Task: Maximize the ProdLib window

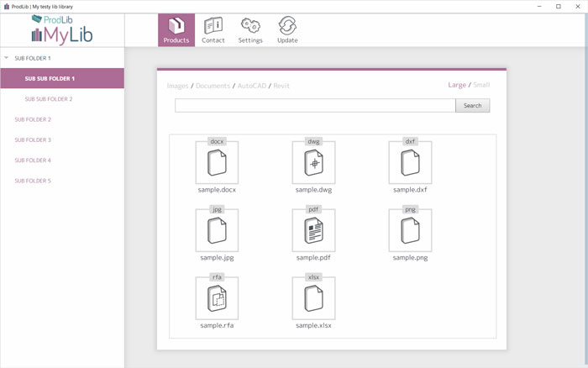Action: click(559, 7)
